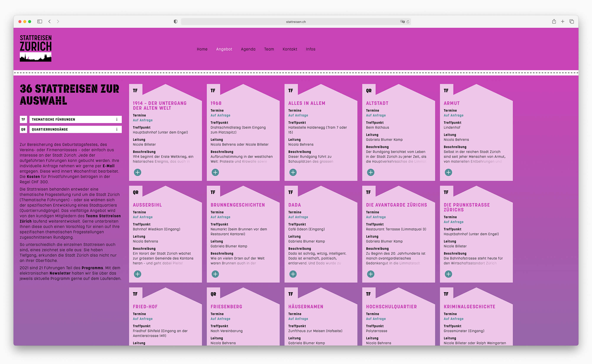Expand the Die Prunkstrasse Zürichs plus icon
This screenshot has width=592, height=364.
449,274
